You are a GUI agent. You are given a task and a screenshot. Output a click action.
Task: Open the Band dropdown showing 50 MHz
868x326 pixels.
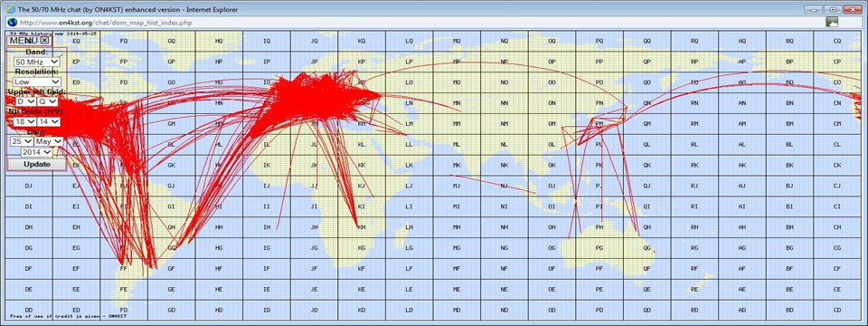click(x=36, y=62)
